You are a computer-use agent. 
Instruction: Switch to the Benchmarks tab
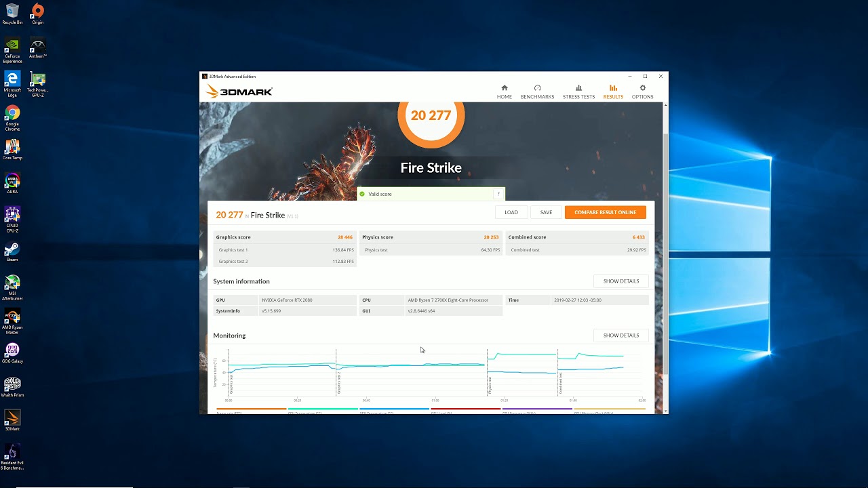click(537, 91)
